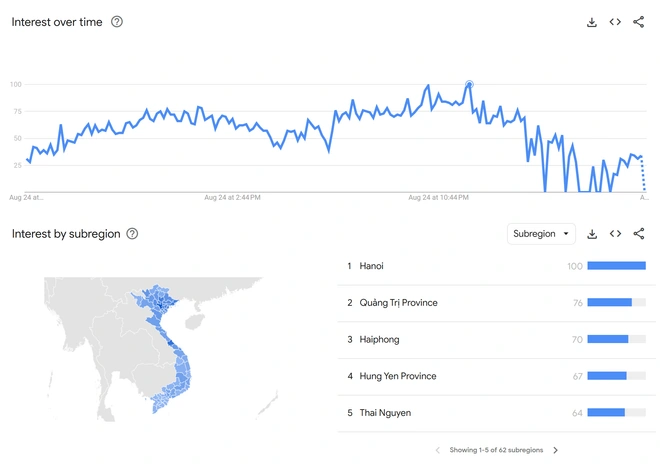Click the Aug 24 at 10:44 PM axis label

click(x=438, y=198)
